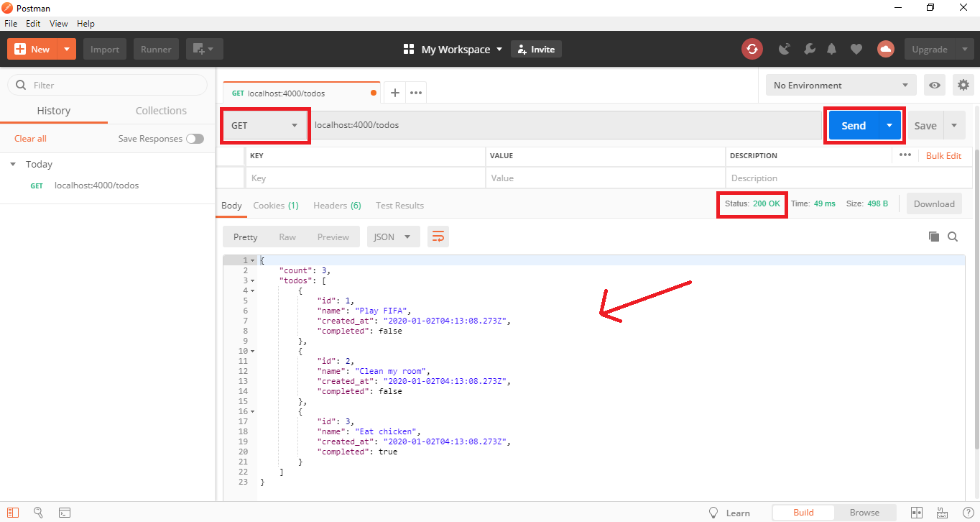
Task: Switch to Browse mode
Action: (864, 513)
